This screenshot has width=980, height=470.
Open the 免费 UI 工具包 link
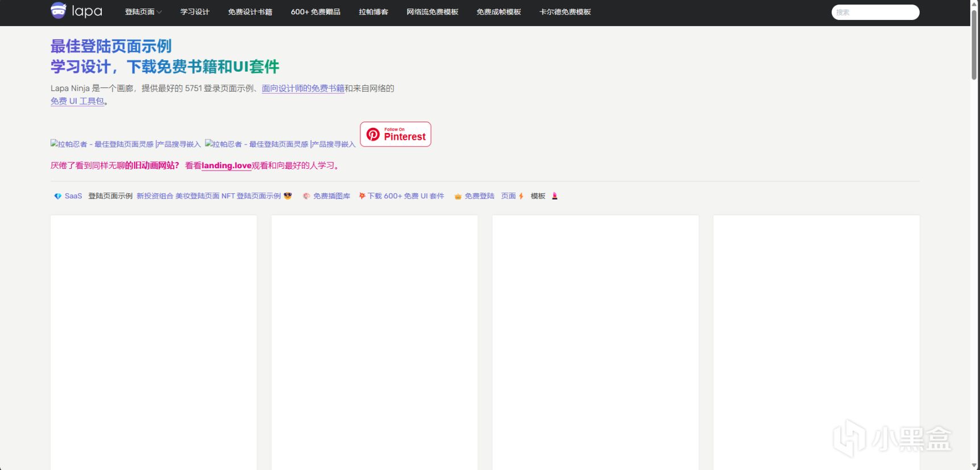(77, 101)
